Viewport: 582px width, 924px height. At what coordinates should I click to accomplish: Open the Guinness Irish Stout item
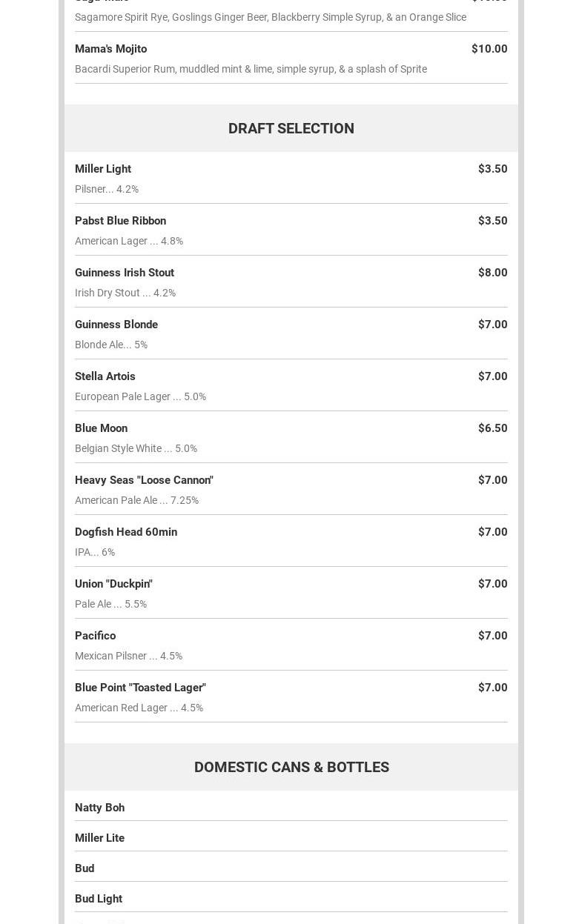tap(125, 273)
